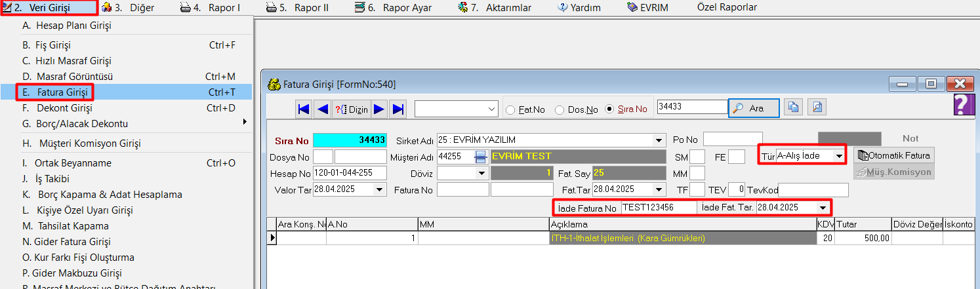Click the copy documents icon beside Ara
Screen dimensions: 980x289
pyautogui.click(x=794, y=108)
